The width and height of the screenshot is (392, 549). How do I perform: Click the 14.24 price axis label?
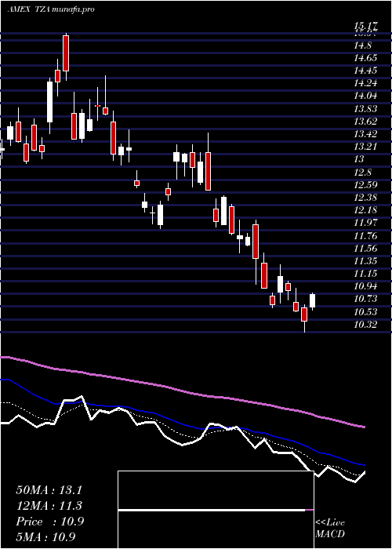click(x=365, y=83)
